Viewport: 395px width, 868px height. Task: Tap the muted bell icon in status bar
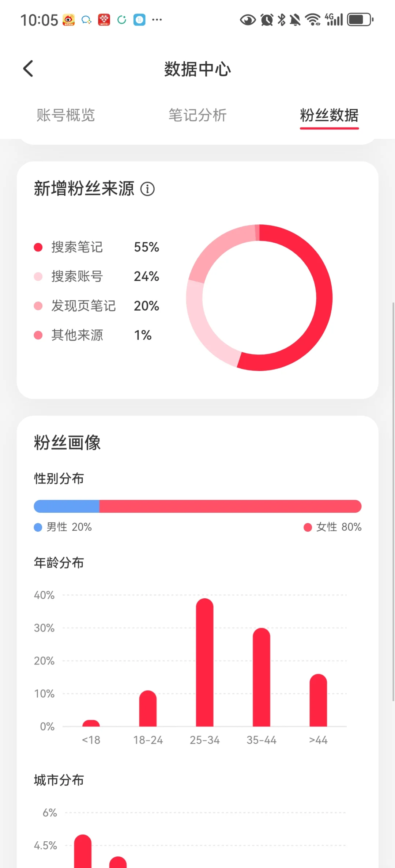(295, 20)
